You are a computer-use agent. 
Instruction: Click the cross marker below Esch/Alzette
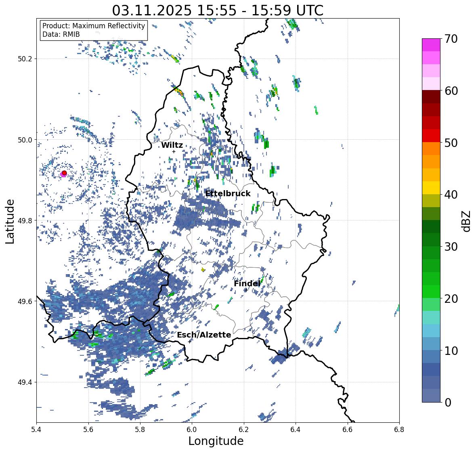(190, 342)
